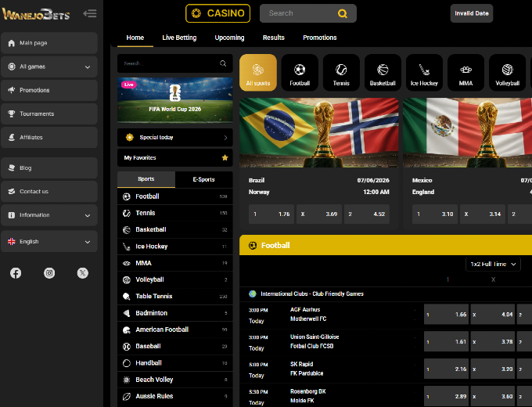
Task: Click the Blog sidebar icon
Action: coord(12,167)
